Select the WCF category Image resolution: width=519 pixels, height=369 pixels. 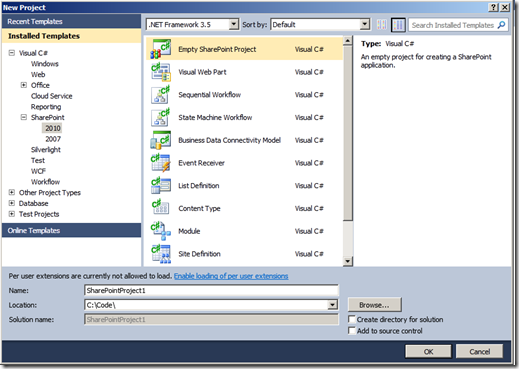38,171
